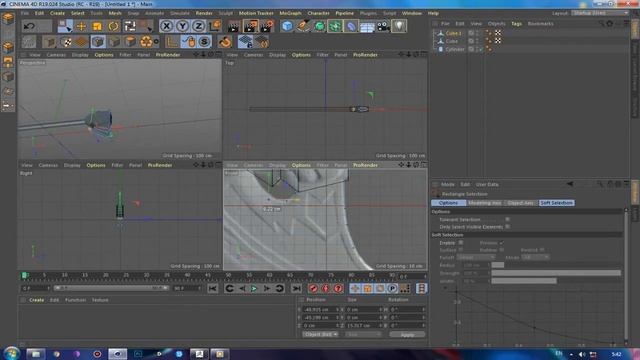The width and height of the screenshot is (640, 360).
Task: Click the coordinate system icon
Action: tap(215, 26)
